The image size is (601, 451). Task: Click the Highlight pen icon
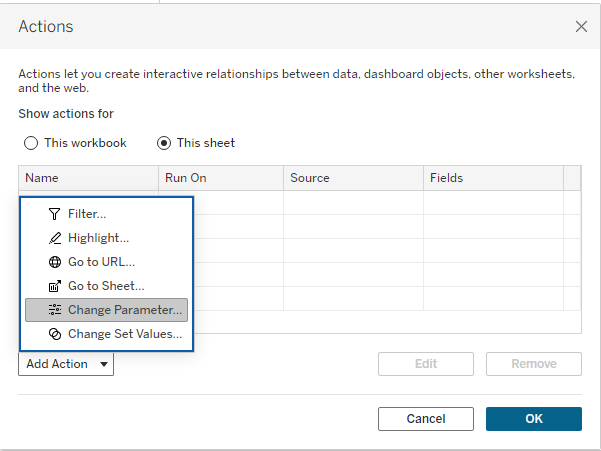click(55, 238)
